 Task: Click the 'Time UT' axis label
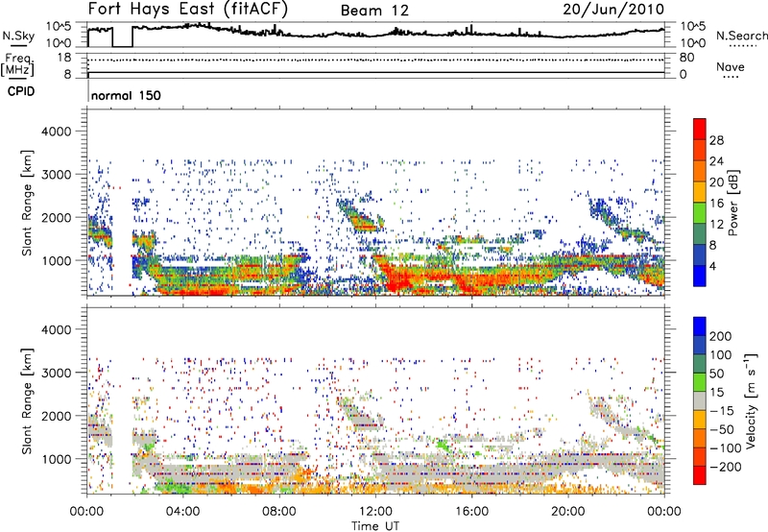pos(375,526)
